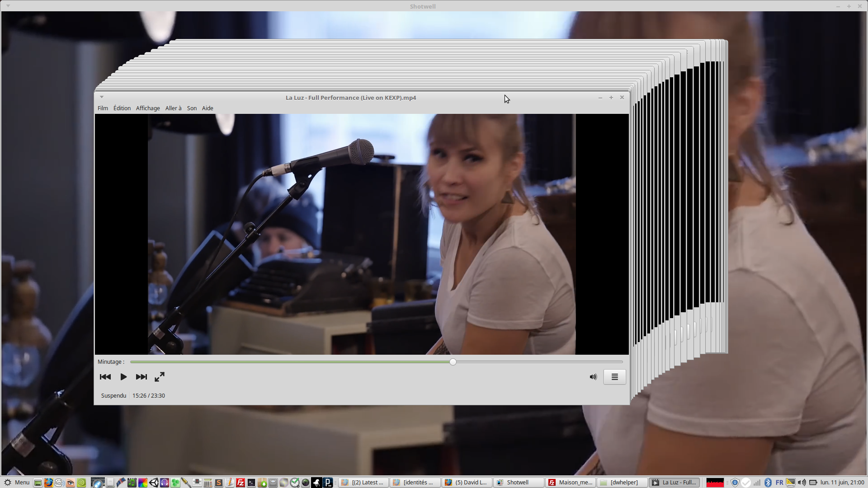Launch the terminal from the panel launchers

pyautogui.click(x=251, y=483)
